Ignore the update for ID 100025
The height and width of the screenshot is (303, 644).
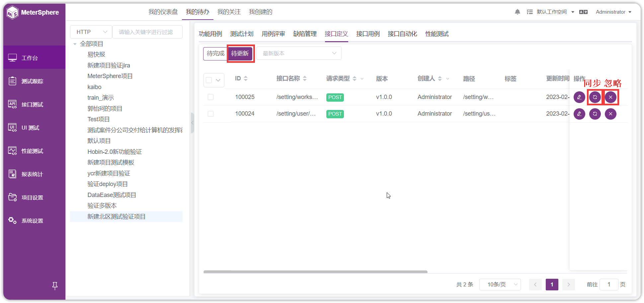610,97
